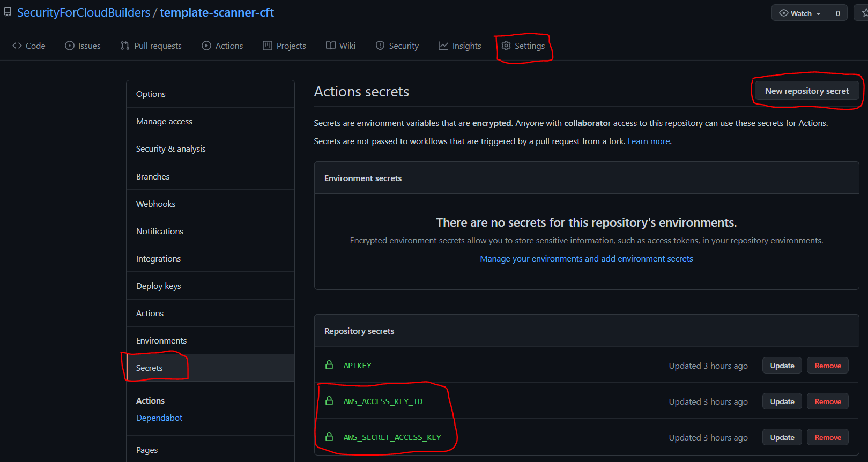Click the repository icon beside SecurityForCloudBuilders
This screenshot has width=868, height=462.
[x=8, y=12]
